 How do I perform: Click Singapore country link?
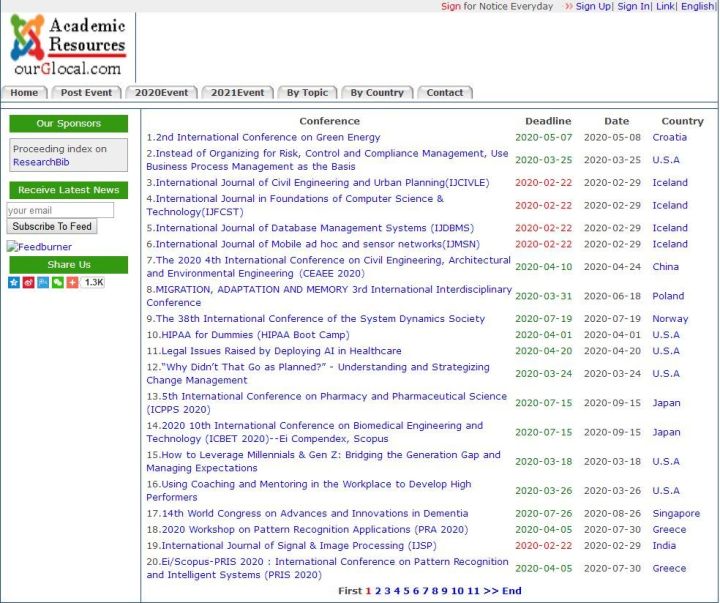676,513
